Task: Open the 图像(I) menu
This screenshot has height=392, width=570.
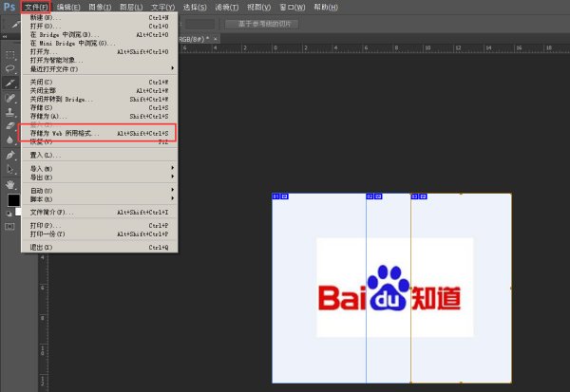Action: (x=100, y=7)
